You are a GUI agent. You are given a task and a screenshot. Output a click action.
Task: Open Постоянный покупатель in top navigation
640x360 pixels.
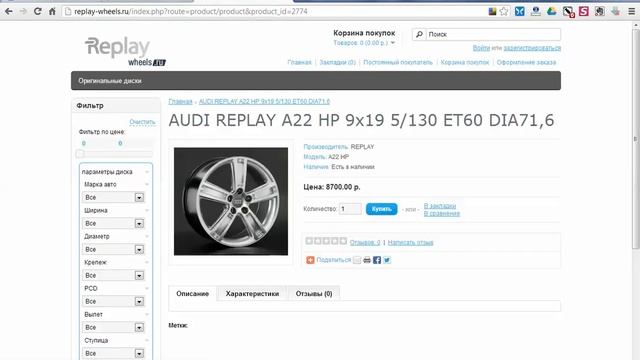(x=398, y=62)
